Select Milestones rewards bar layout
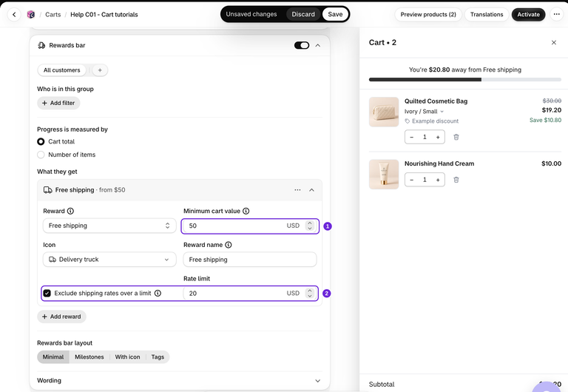This screenshot has width=568, height=392. coord(89,356)
